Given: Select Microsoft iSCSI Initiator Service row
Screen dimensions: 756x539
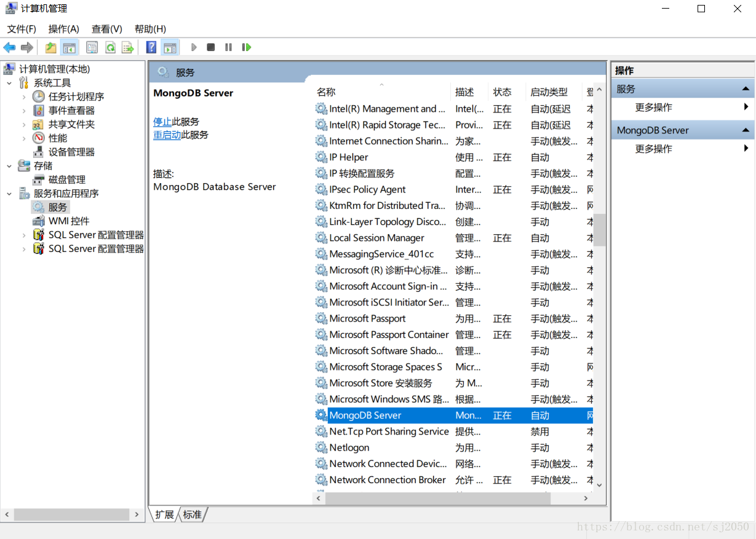Looking at the screenshot, I should pyautogui.click(x=453, y=302).
